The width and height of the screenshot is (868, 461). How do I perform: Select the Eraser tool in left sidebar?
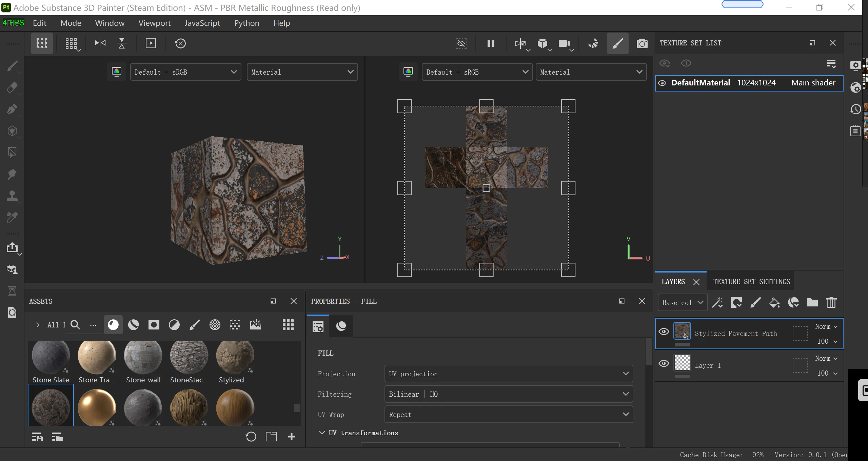(x=12, y=87)
